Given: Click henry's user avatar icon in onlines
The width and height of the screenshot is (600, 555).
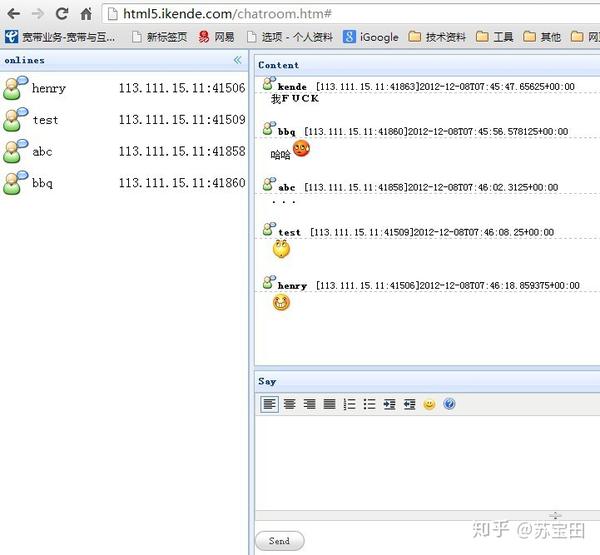Looking at the screenshot, I should 15,88.
